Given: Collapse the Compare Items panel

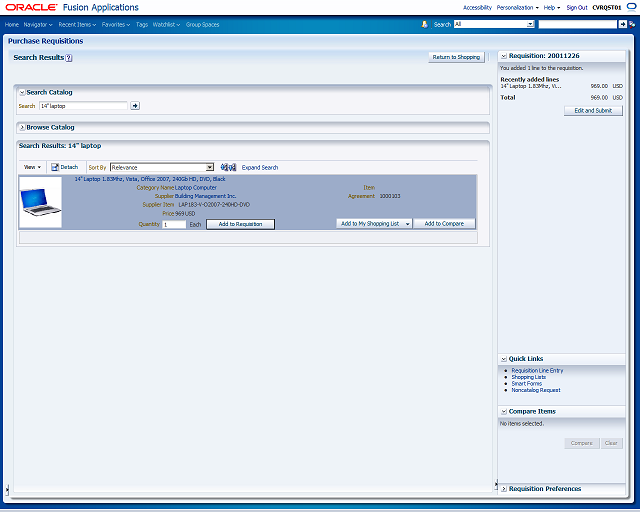Looking at the screenshot, I should click(504, 412).
